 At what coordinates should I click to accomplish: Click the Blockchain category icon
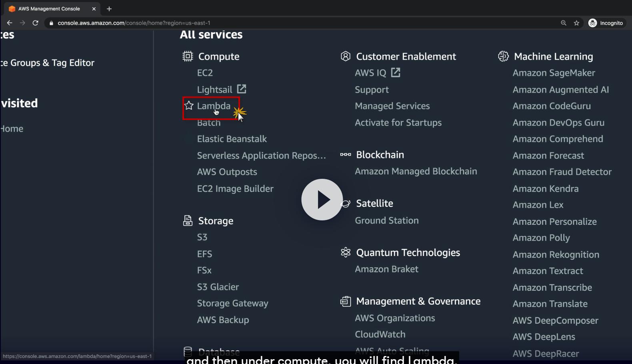[345, 155]
